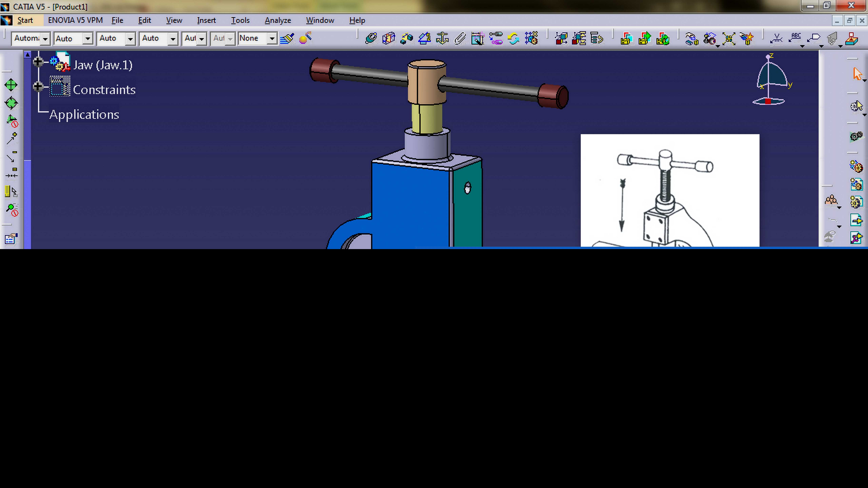Open the View menu
The height and width of the screenshot is (488, 868).
174,21
